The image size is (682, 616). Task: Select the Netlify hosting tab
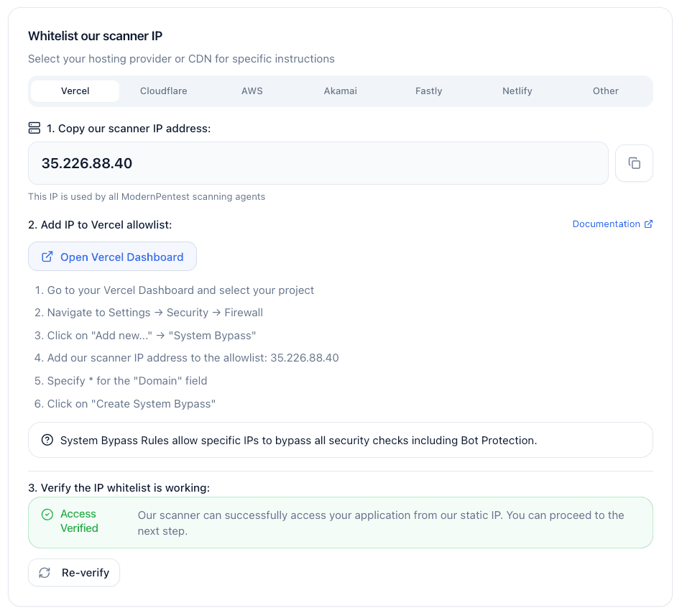(x=517, y=91)
